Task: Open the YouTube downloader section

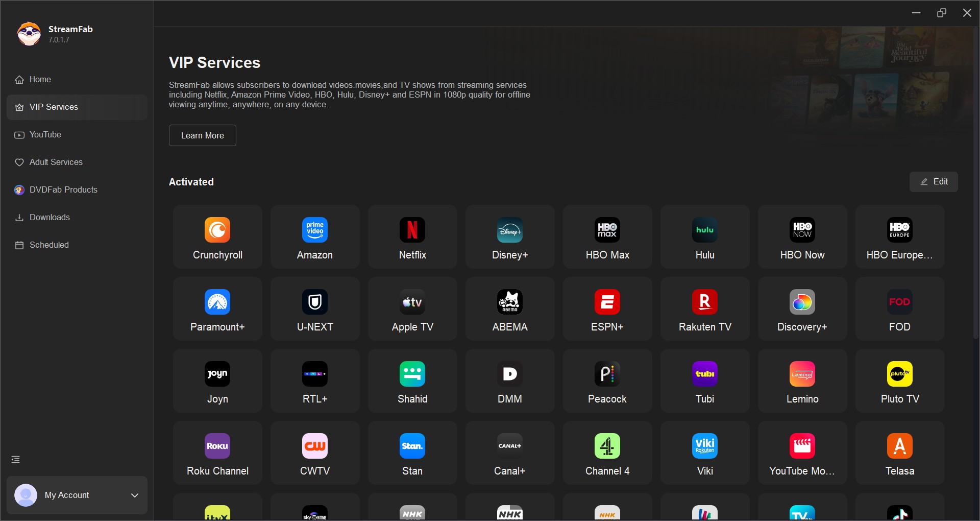Action: coord(46,134)
